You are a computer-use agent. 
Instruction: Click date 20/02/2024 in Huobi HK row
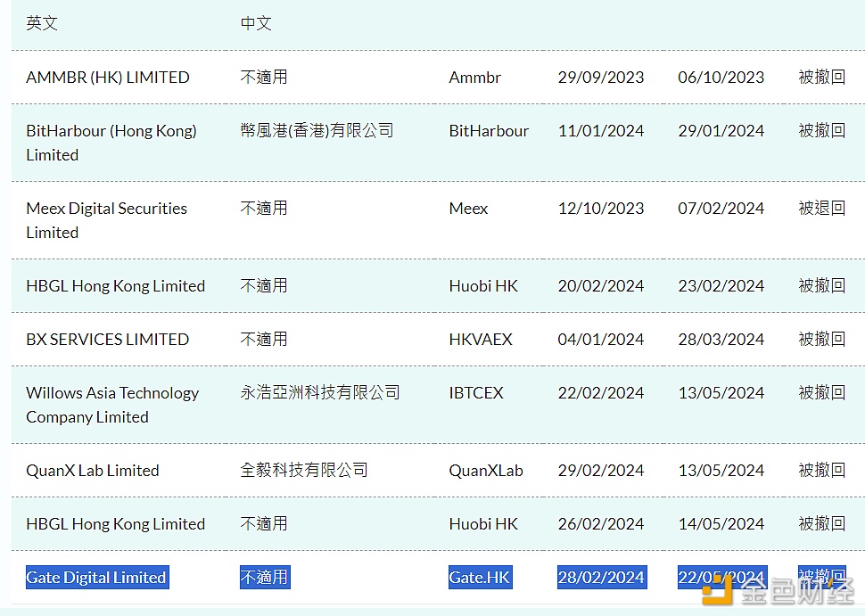(601, 286)
